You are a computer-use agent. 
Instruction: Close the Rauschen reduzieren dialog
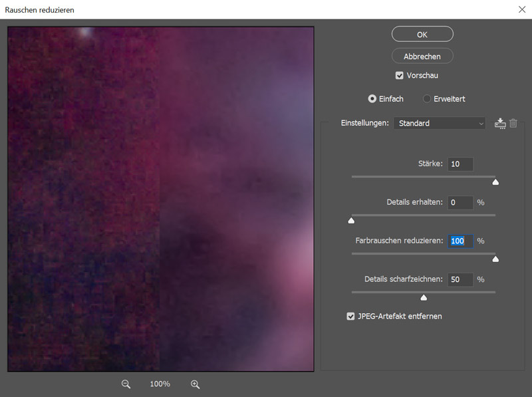[x=522, y=9]
